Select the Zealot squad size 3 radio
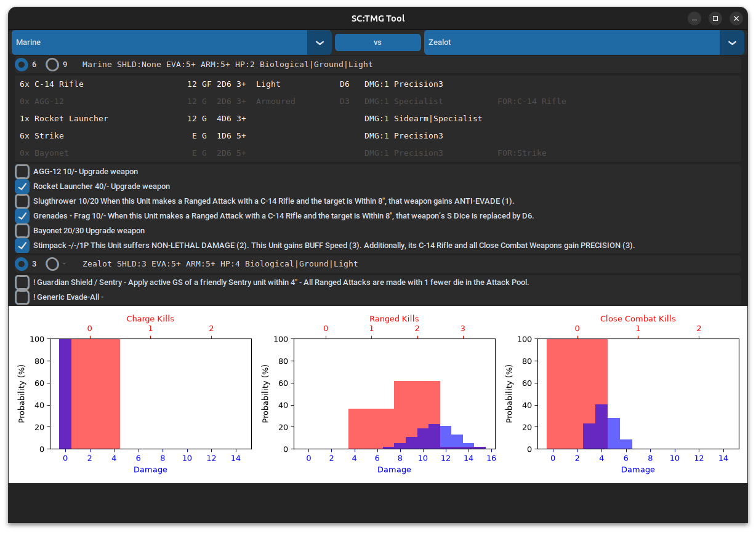This screenshot has height=533, width=756. [22, 264]
